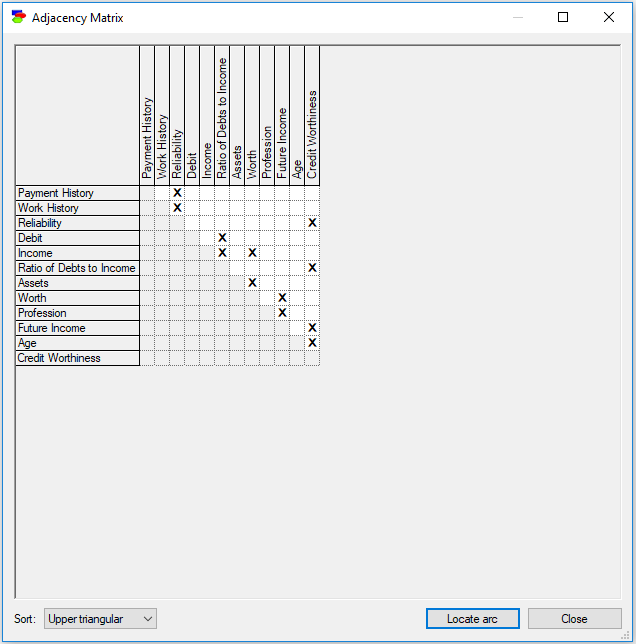Click the Future Income column header
This screenshot has height=644, width=636.
282,116
